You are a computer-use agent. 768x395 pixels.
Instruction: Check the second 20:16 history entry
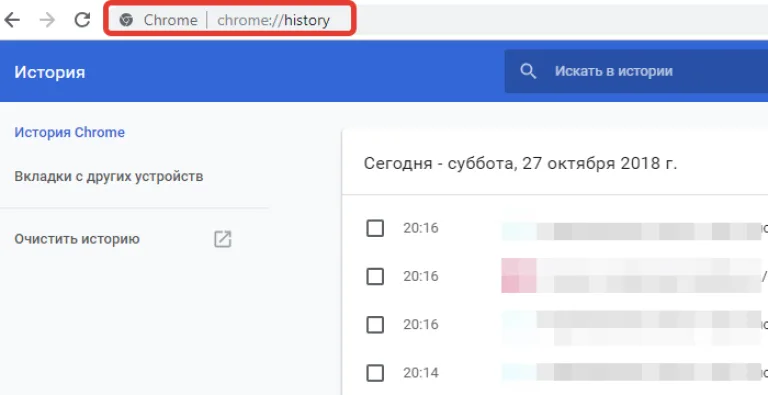[x=375, y=277]
